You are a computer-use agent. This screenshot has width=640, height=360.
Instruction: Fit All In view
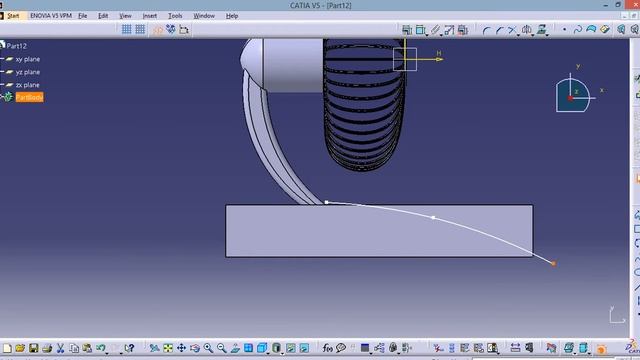click(168, 348)
